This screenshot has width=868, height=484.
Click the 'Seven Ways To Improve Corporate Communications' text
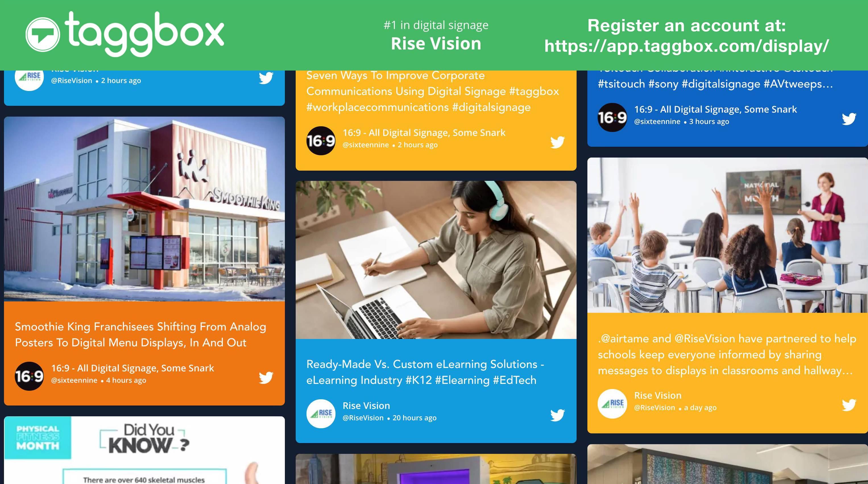click(x=433, y=91)
